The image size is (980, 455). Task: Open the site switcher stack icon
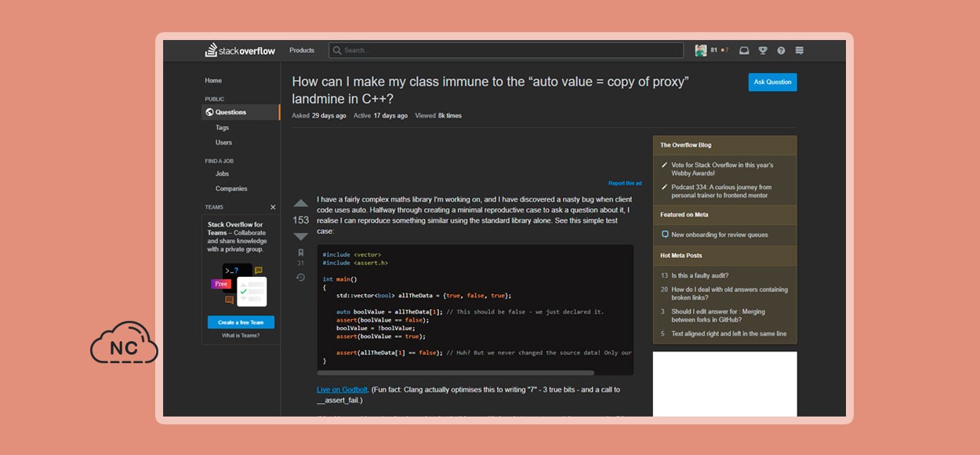pyautogui.click(x=800, y=50)
